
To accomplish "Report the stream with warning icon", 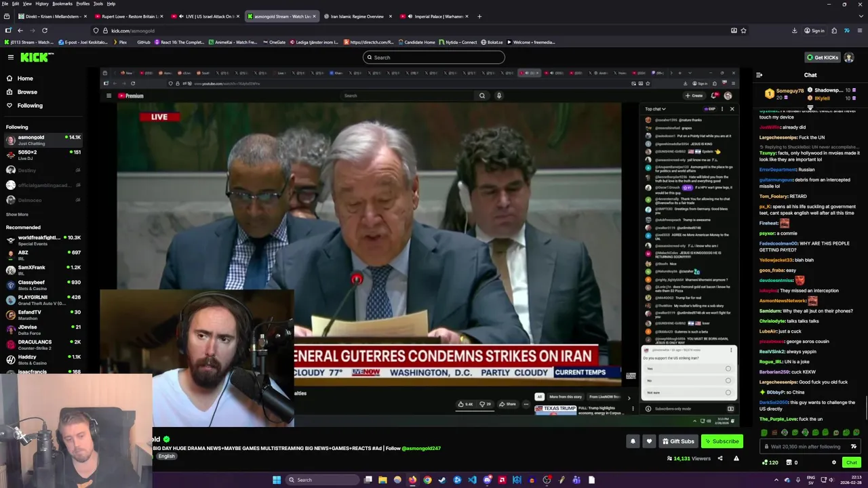I will click(x=736, y=459).
